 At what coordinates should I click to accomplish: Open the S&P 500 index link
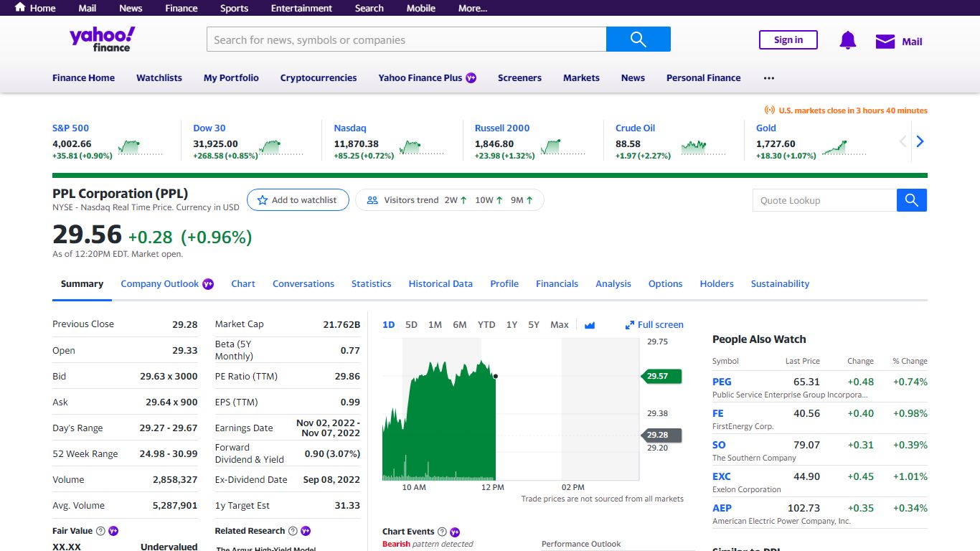tap(70, 128)
